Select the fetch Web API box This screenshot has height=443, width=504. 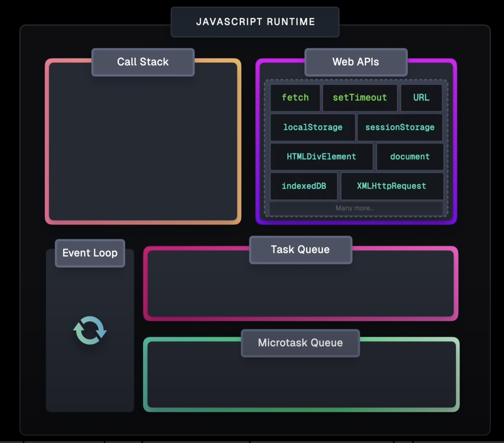(x=295, y=98)
